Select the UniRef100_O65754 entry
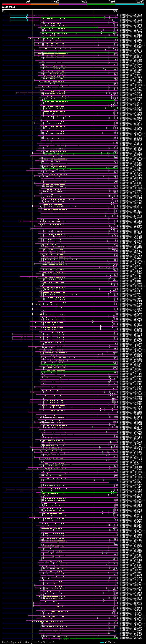The height and width of the screenshot is (644, 146). [x=131, y=331]
